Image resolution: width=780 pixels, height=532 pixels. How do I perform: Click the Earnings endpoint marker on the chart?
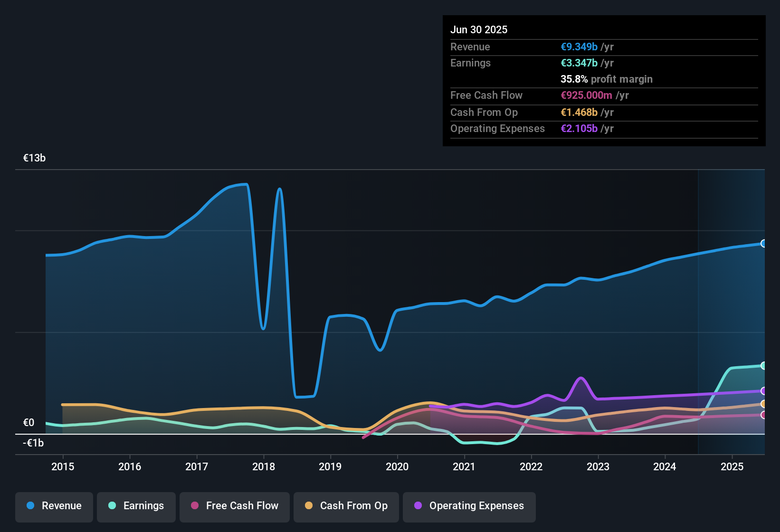(764, 365)
